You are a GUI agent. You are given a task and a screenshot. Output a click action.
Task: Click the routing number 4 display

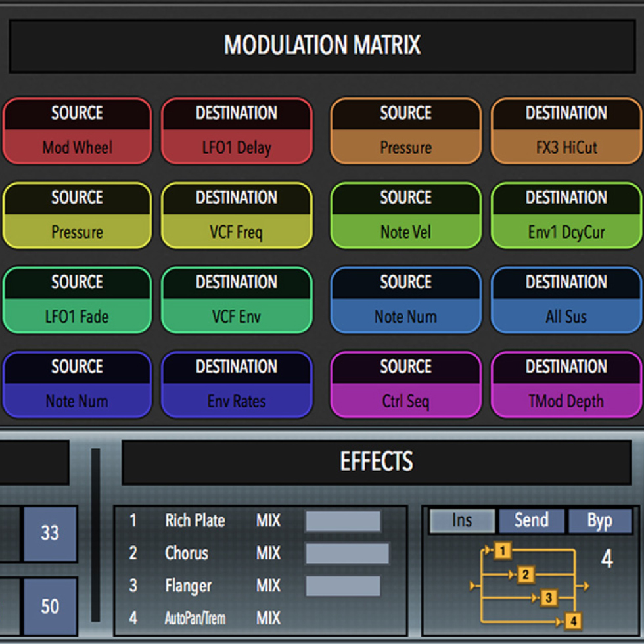click(x=607, y=559)
